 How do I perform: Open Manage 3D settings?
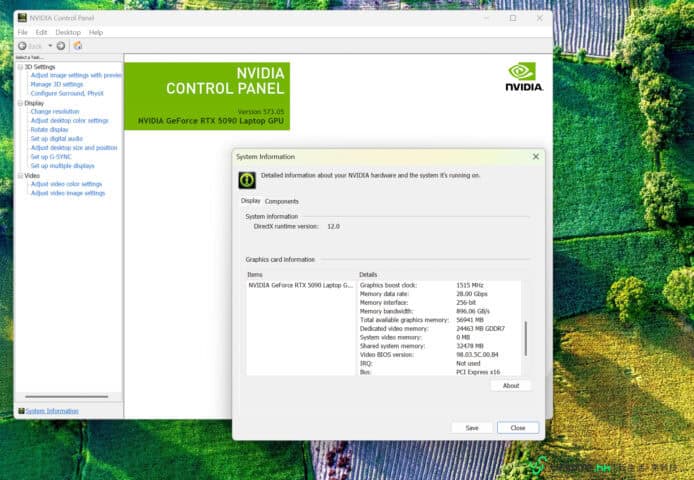click(x=57, y=84)
